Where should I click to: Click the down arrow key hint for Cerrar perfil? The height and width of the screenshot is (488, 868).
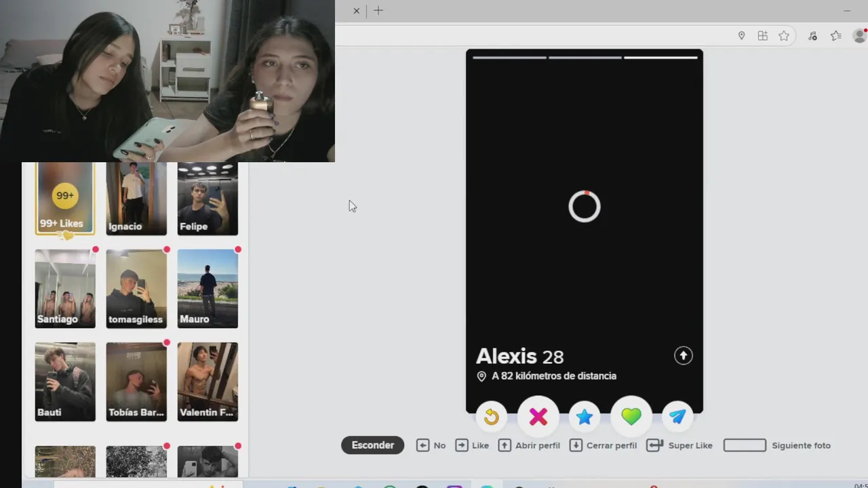point(576,445)
